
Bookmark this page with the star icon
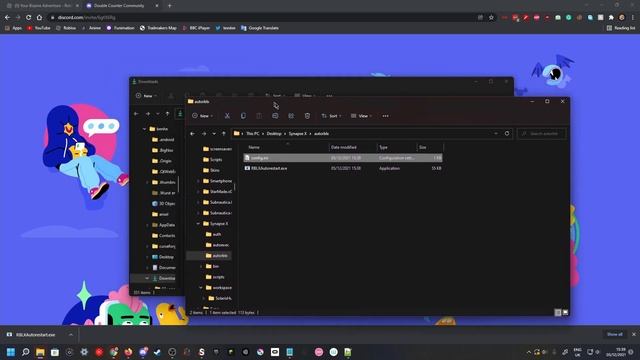(x=491, y=18)
